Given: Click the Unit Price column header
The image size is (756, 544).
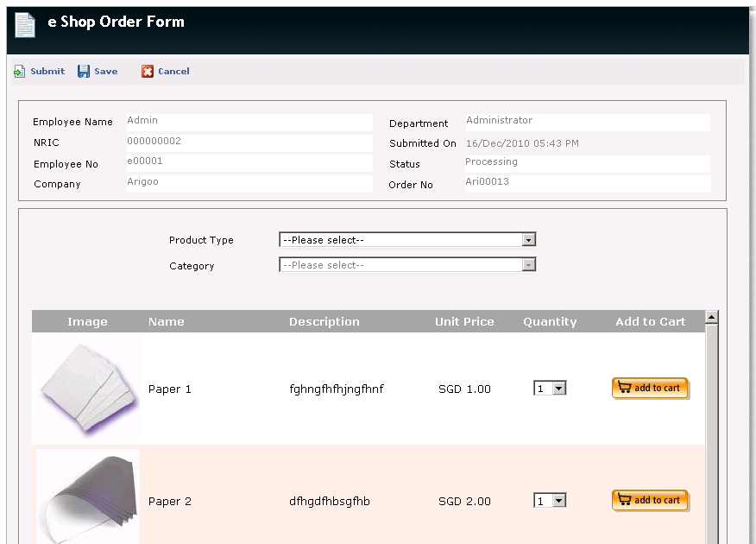Looking at the screenshot, I should (464, 322).
